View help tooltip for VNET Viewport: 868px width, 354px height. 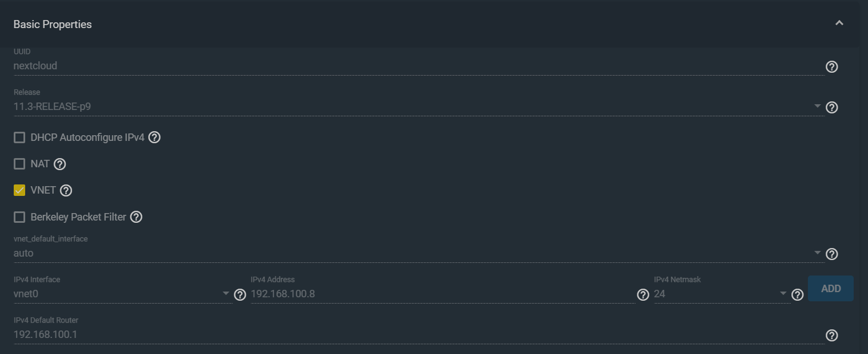coord(66,190)
